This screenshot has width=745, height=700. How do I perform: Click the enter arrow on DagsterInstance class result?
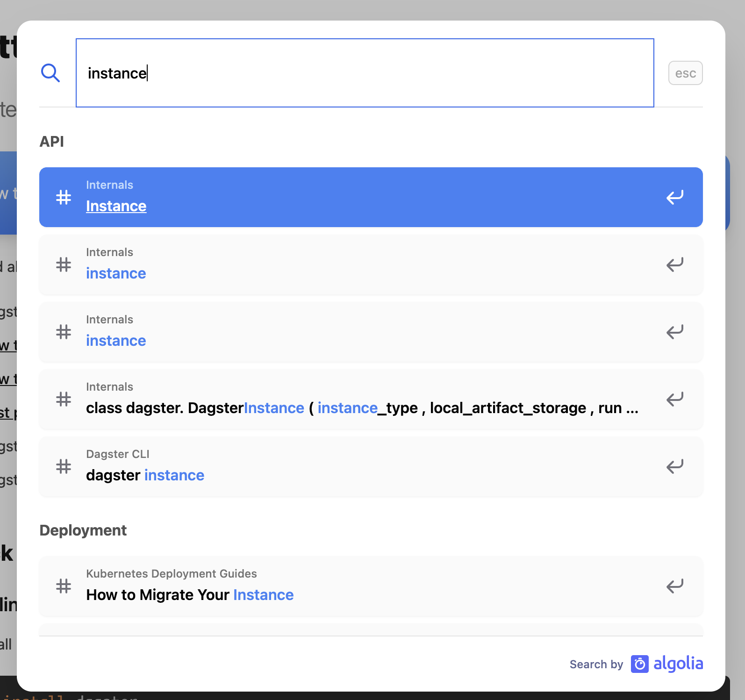click(674, 400)
